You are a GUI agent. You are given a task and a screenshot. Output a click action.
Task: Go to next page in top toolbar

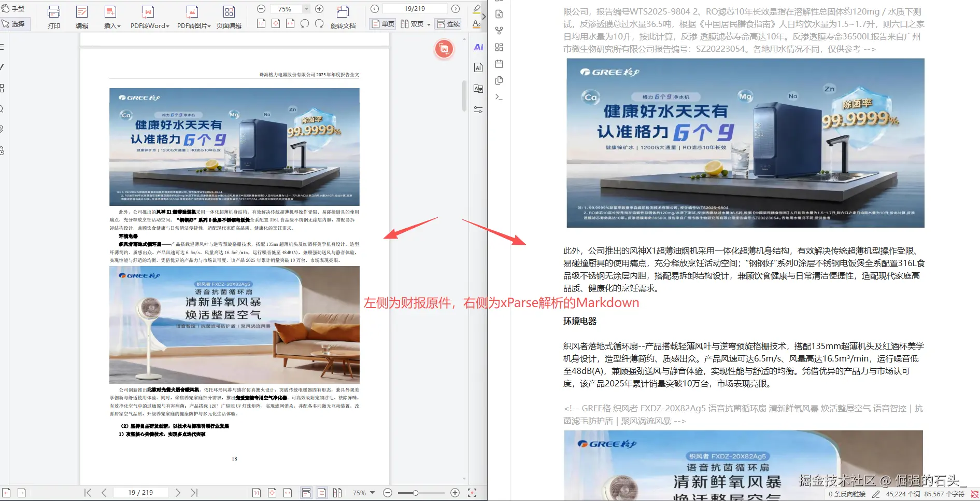[x=456, y=9]
